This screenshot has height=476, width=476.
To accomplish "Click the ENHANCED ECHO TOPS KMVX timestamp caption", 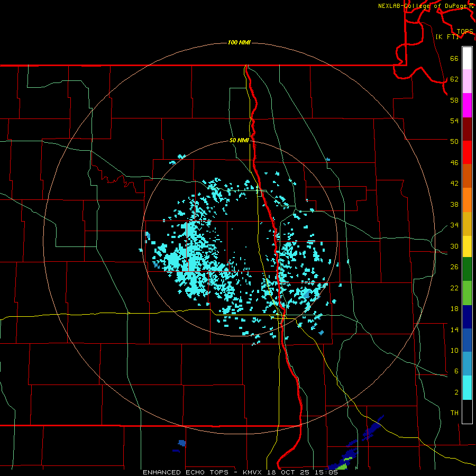I will [240, 472].
